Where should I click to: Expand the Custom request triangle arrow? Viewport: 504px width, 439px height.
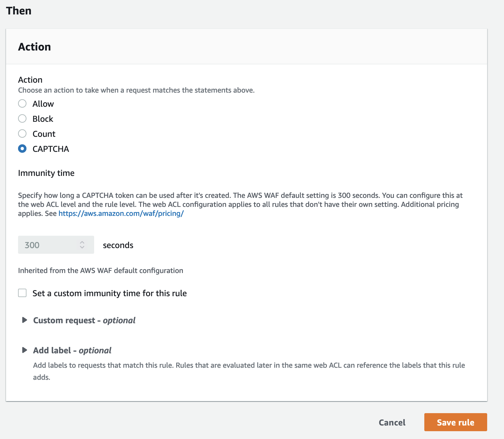pos(25,320)
